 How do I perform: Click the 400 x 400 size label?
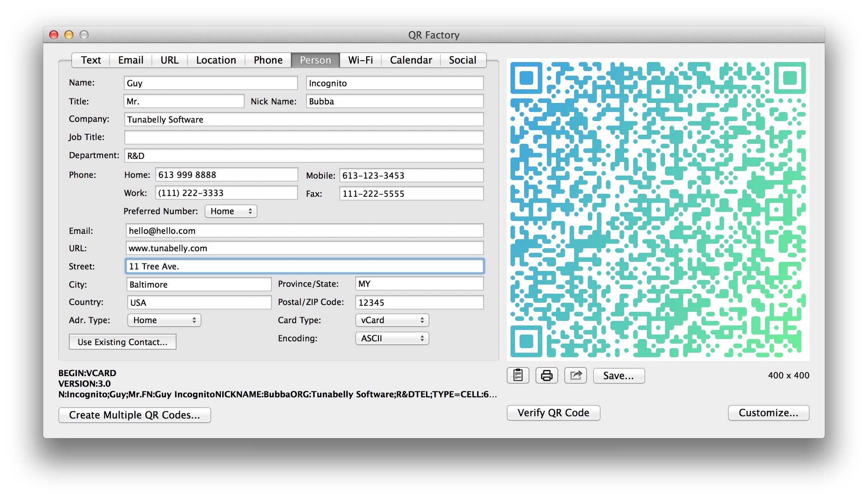(788, 375)
